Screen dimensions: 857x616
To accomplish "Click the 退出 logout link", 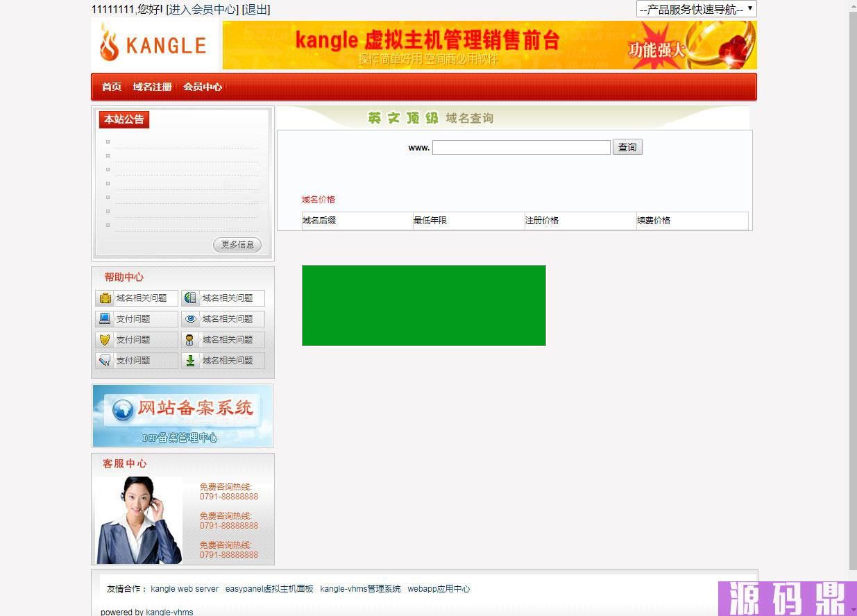I will [x=256, y=10].
